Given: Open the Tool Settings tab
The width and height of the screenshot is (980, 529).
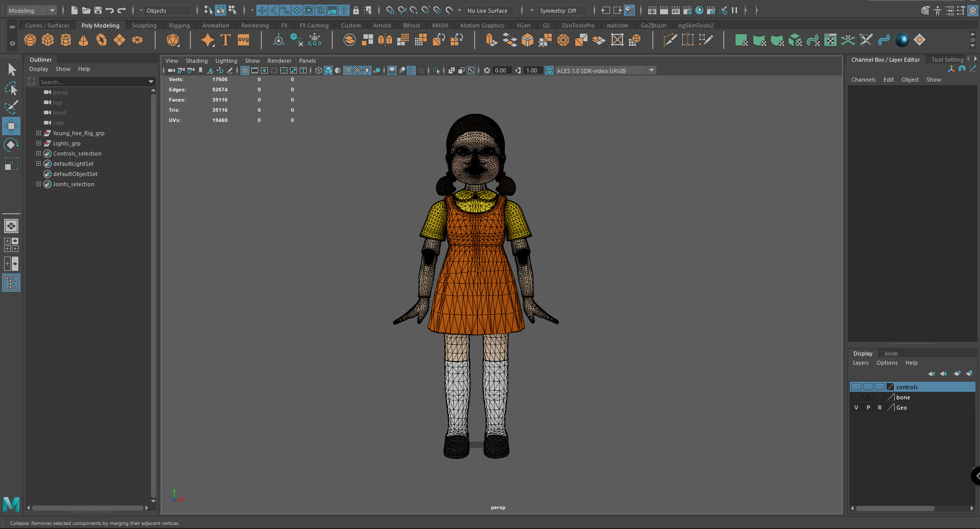Looking at the screenshot, I should 947,60.
